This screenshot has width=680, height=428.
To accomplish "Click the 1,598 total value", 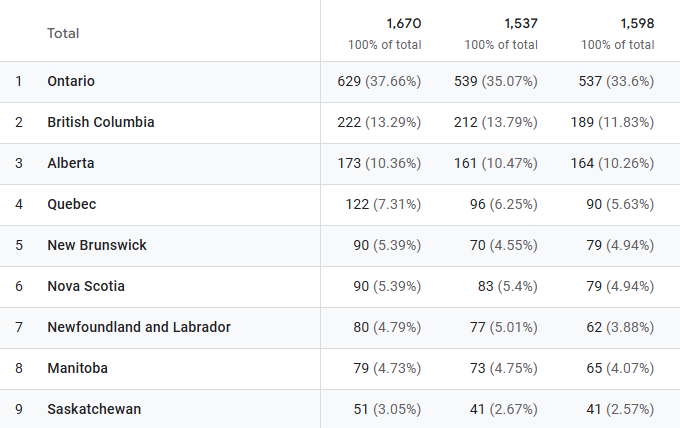I will pyautogui.click(x=636, y=23).
